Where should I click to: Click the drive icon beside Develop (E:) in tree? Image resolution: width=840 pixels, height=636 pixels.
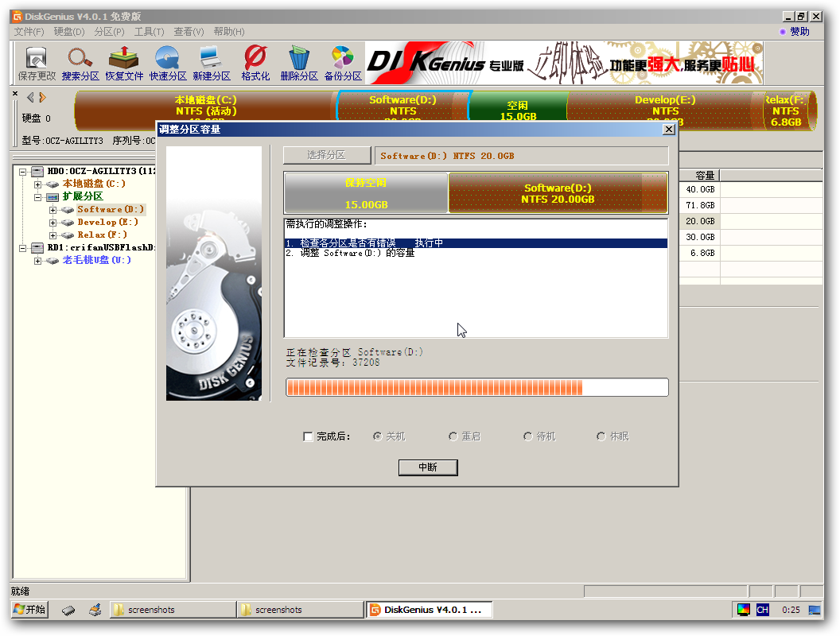pyautogui.click(x=68, y=223)
